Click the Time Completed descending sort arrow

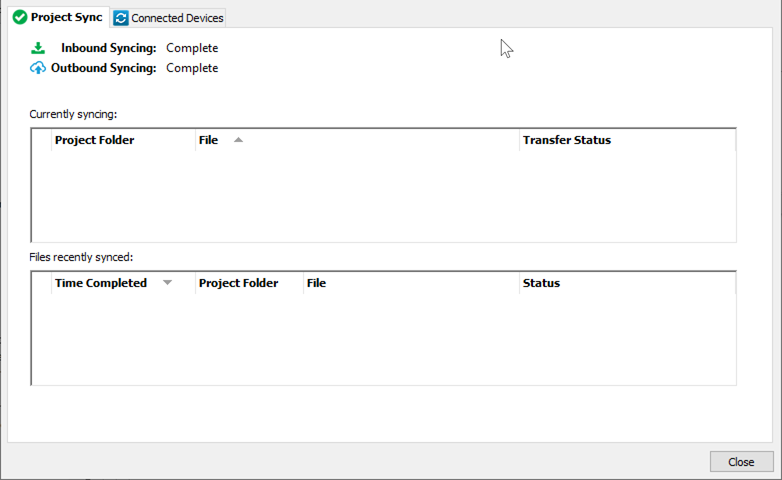167,283
